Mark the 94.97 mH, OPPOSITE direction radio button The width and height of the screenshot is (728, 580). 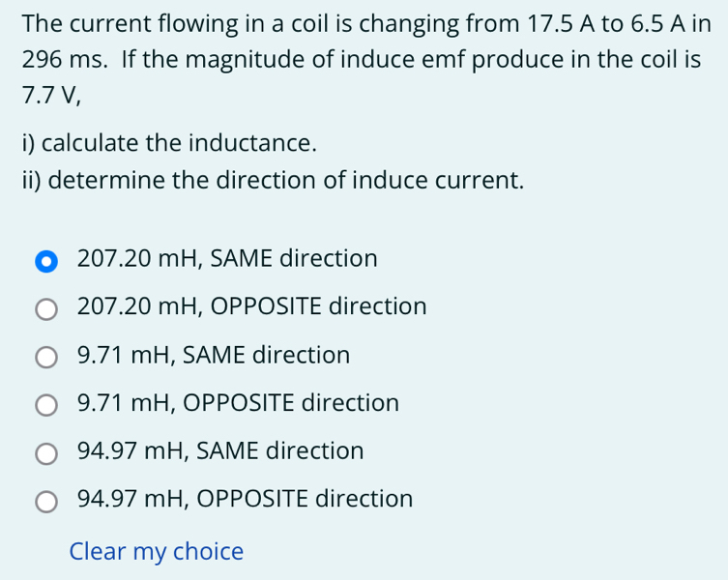pos(46,502)
